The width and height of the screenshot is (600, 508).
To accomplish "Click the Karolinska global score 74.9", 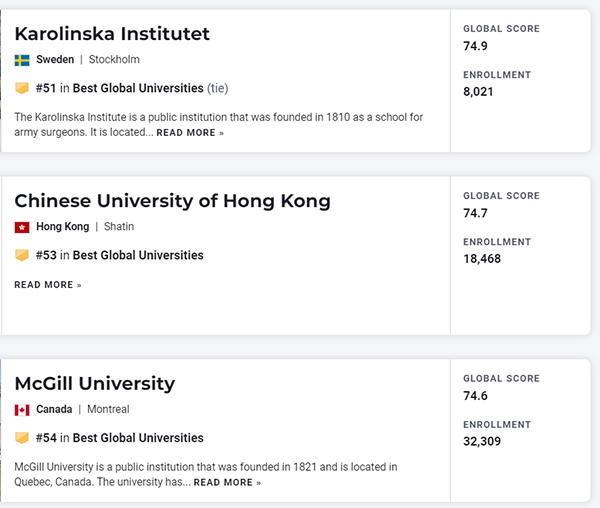I will point(476,46).
